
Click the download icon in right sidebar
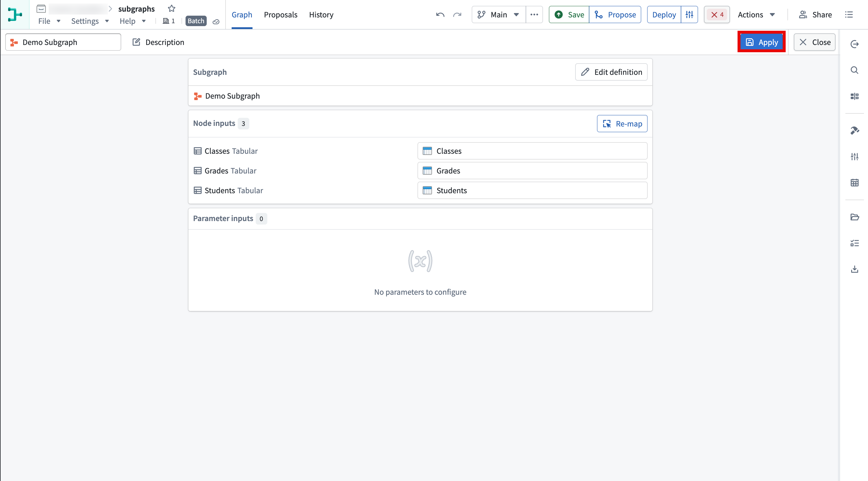click(855, 269)
